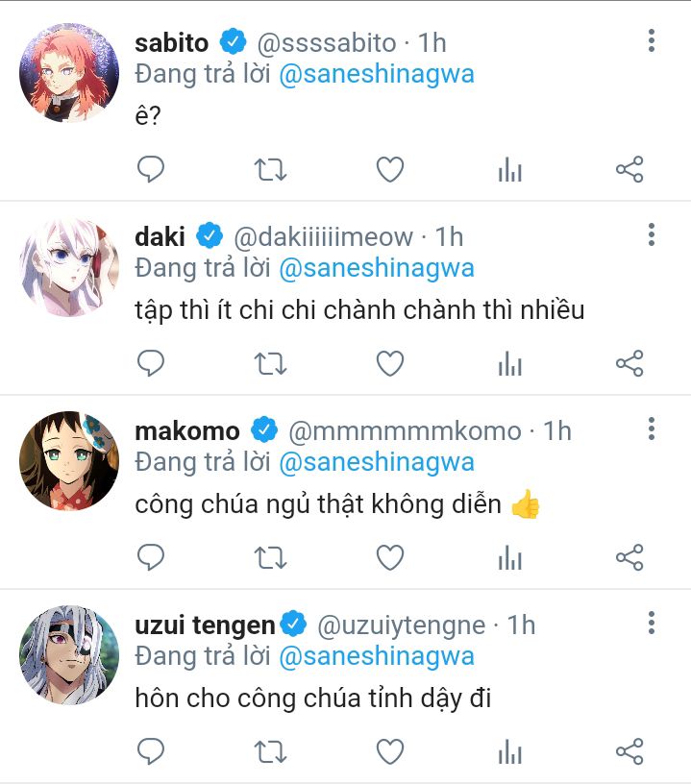This screenshot has width=691, height=784.
Task: Open daki's avatar
Action: click(x=69, y=267)
